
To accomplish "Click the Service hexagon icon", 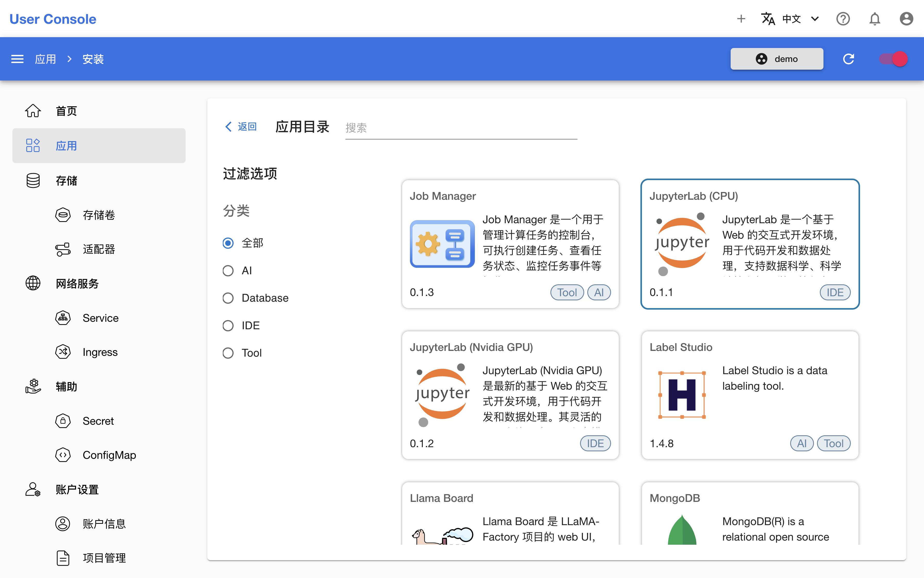I will pyautogui.click(x=63, y=318).
